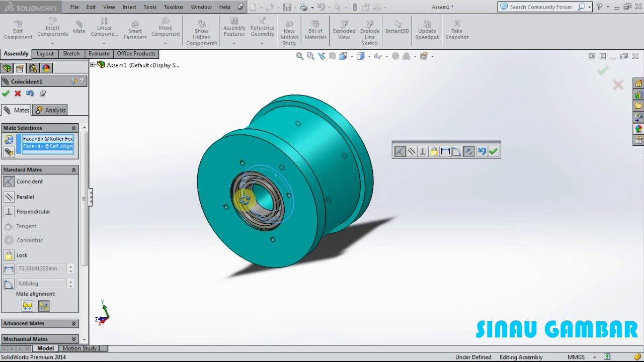This screenshot has width=644, height=362.
Task: Toggle Aligned mate alignment button
Action: pyautogui.click(x=27, y=306)
